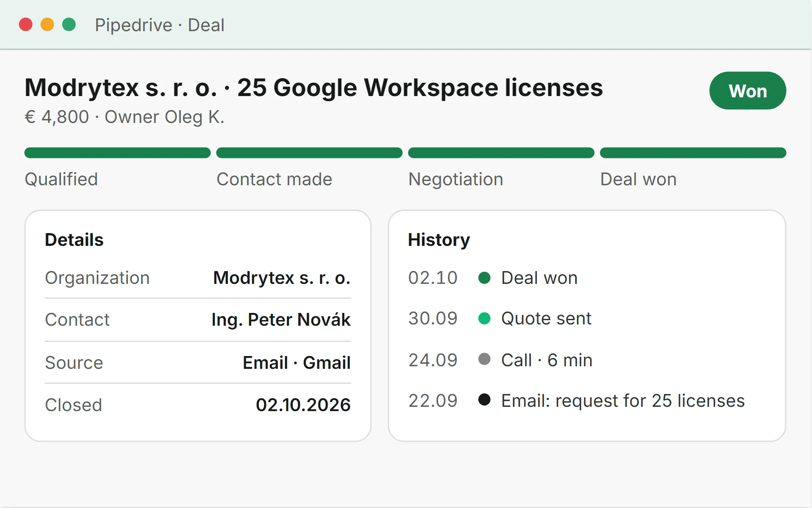Click the Deal won history entry text
This screenshot has height=508, width=812.
pyautogui.click(x=539, y=278)
